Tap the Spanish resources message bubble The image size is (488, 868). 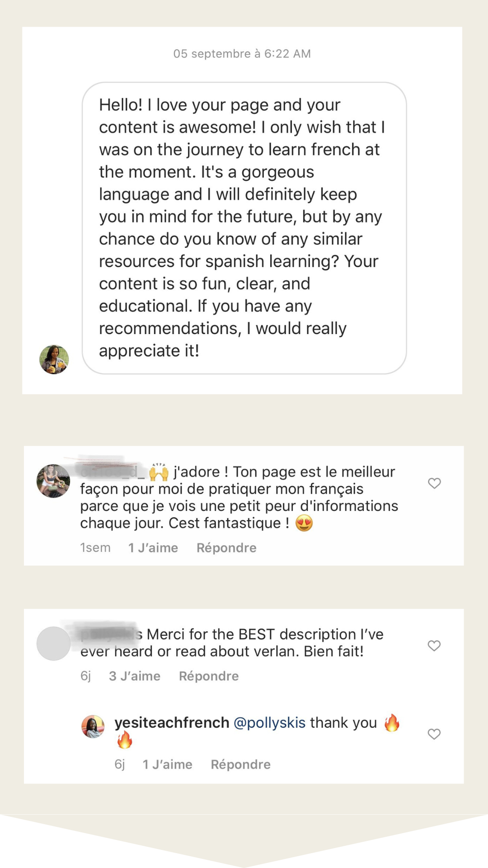coord(244,228)
